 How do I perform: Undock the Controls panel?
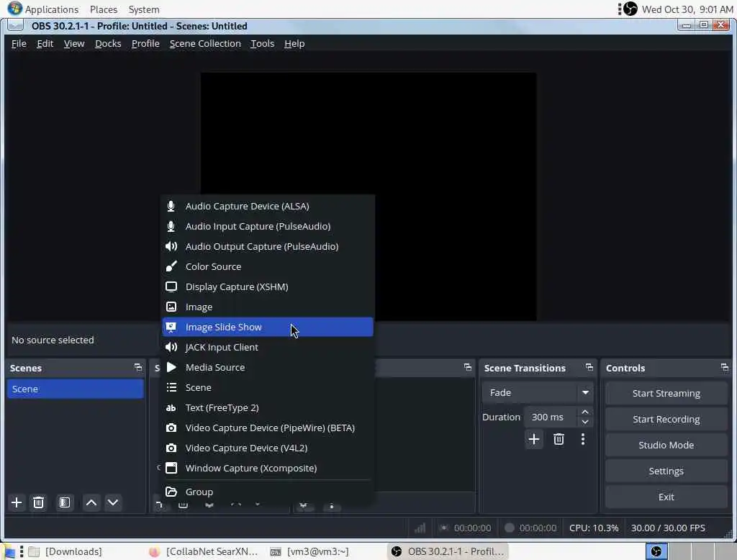click(724, 367)
